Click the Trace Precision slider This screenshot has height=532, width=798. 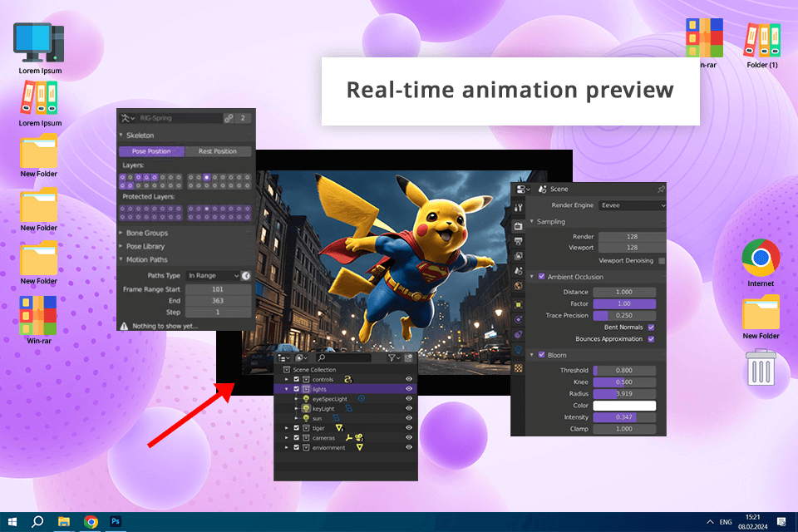pyautogui.click(x=624, y=316)
